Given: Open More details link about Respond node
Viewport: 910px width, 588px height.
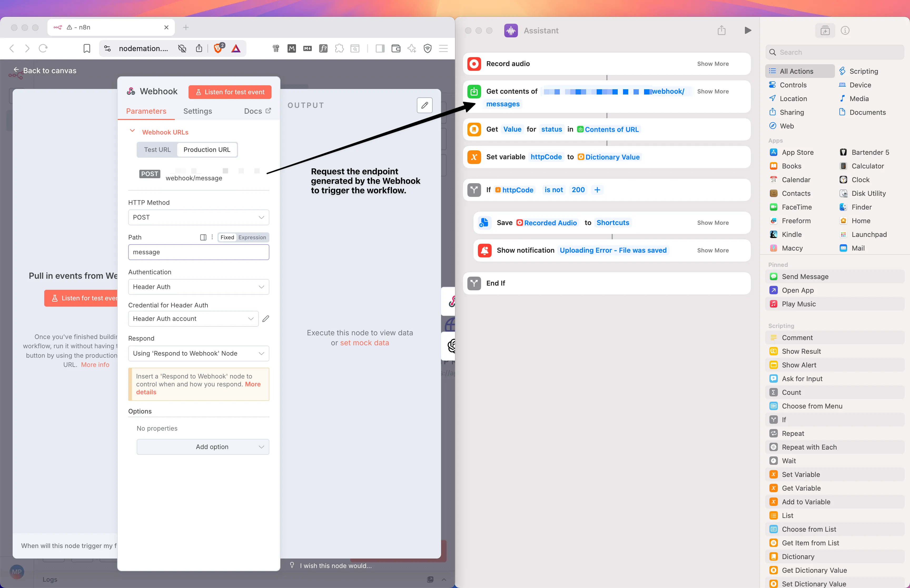Looking at the screenshot, I should (x=198, y=388).
